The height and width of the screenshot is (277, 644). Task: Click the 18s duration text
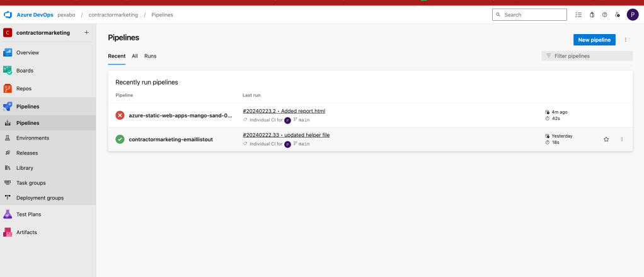coord(555,142)
